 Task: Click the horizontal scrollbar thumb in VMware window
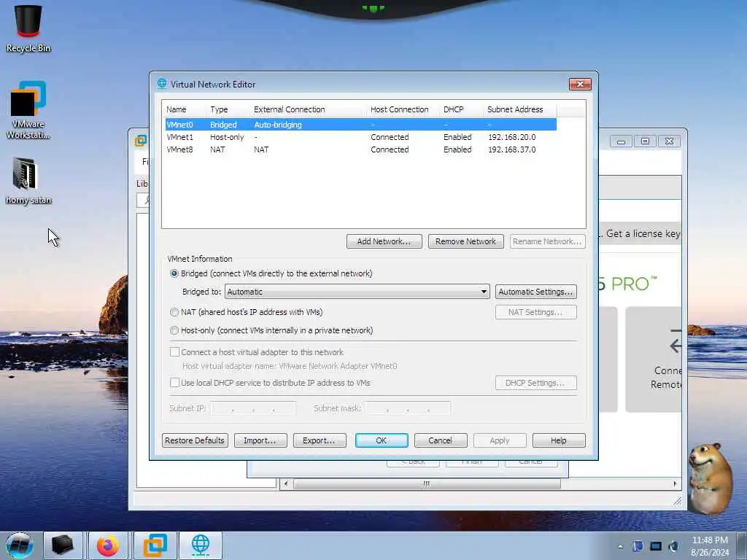click(426, 484)
